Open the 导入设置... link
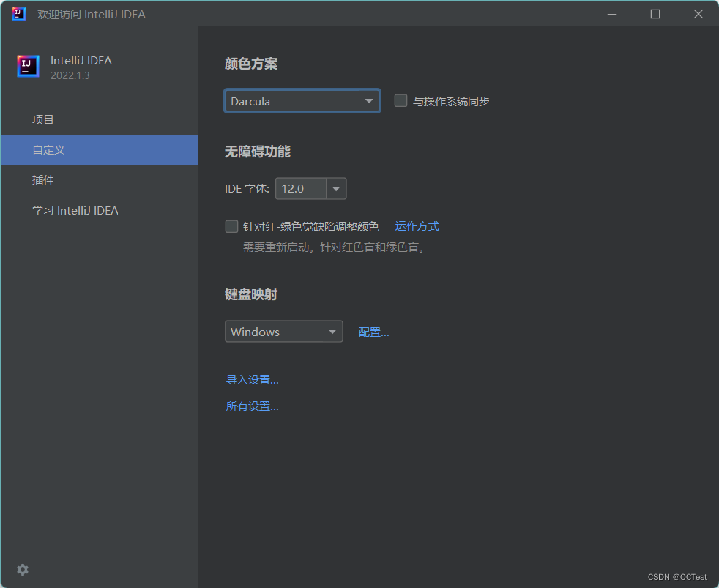 pos(252,380)
